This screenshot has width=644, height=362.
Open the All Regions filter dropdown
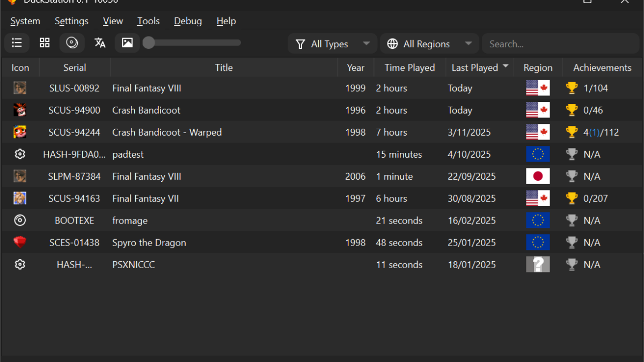coord(429,44)
